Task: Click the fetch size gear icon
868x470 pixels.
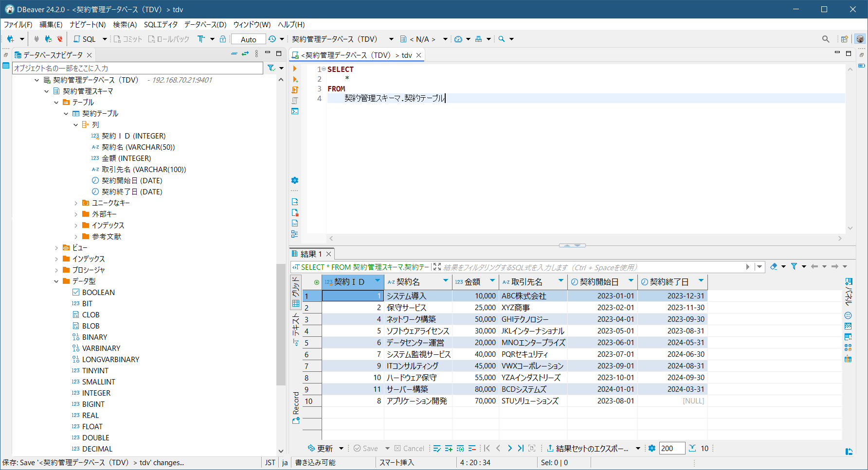Action: tap(652, 448)
